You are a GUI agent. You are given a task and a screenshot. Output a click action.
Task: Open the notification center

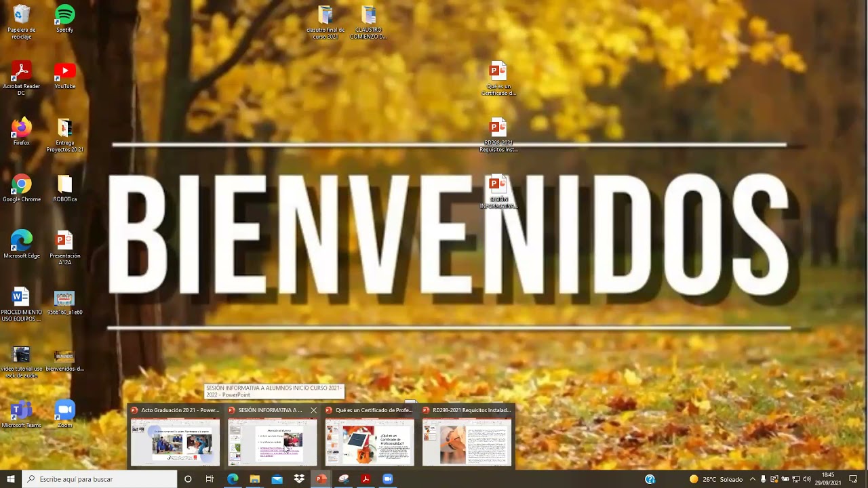click(853, 479)
